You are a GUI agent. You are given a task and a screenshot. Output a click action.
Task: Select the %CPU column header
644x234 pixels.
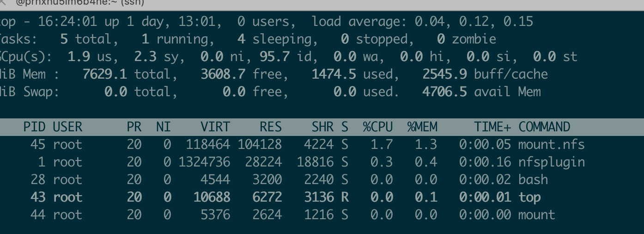tap(377, 127)
